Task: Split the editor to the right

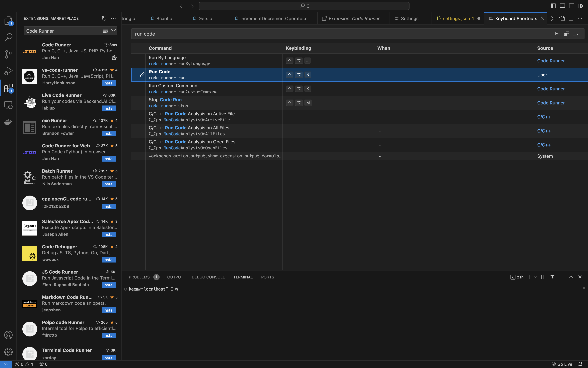Action: coord(571,19)
